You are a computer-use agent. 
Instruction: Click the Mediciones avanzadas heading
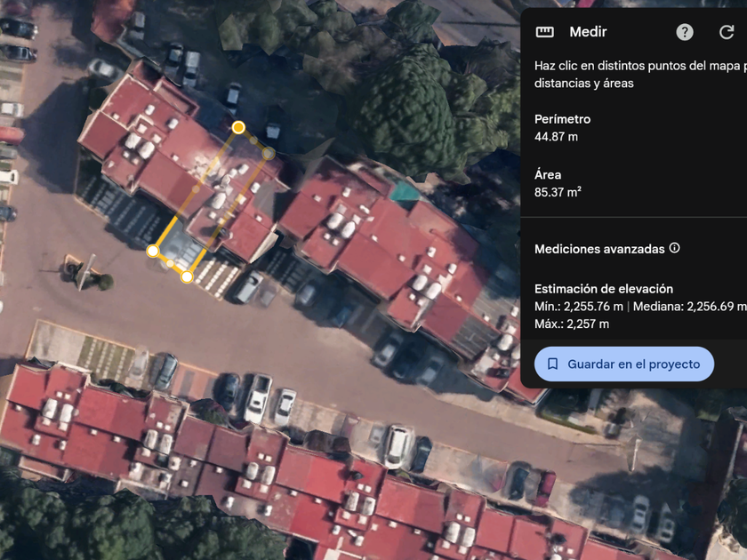tap(599, 249)
